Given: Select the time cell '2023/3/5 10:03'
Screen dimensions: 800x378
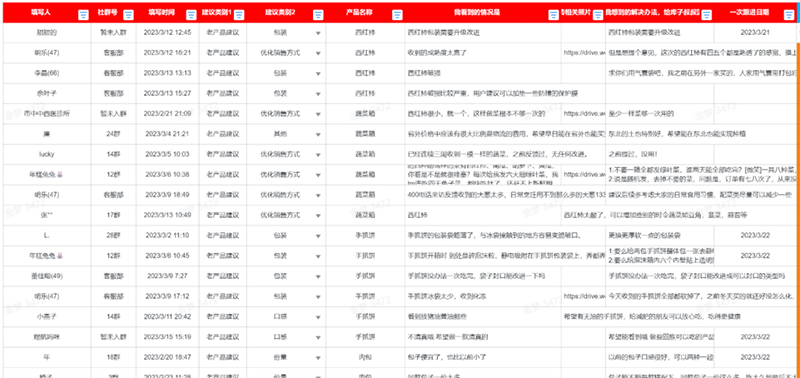Looking at the screenshot, I should click(x=167, y=154).
